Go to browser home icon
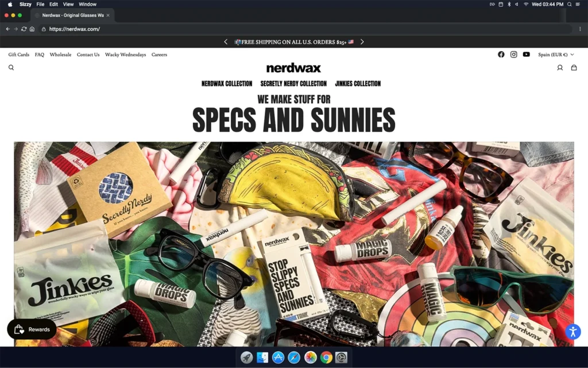 coord(32,29)
